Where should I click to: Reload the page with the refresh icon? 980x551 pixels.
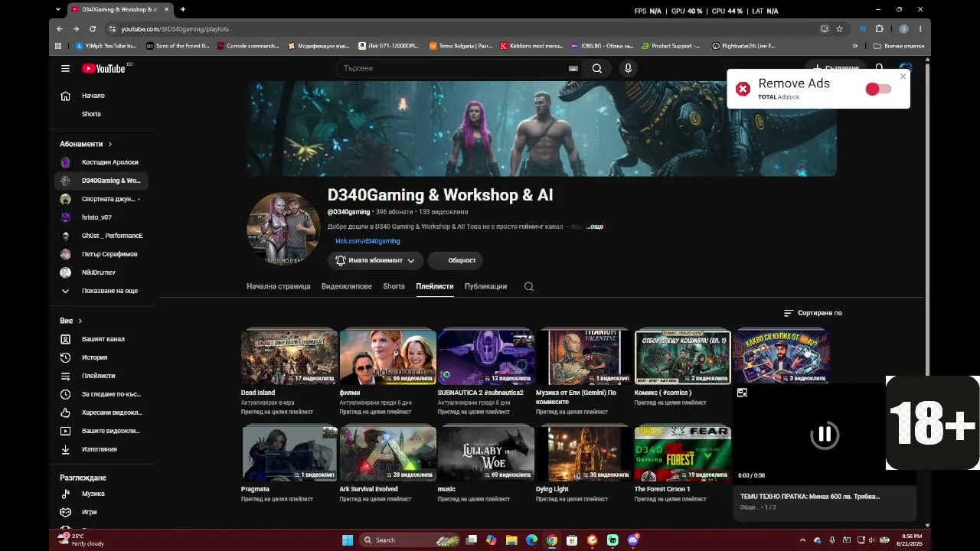pos(93,29)
